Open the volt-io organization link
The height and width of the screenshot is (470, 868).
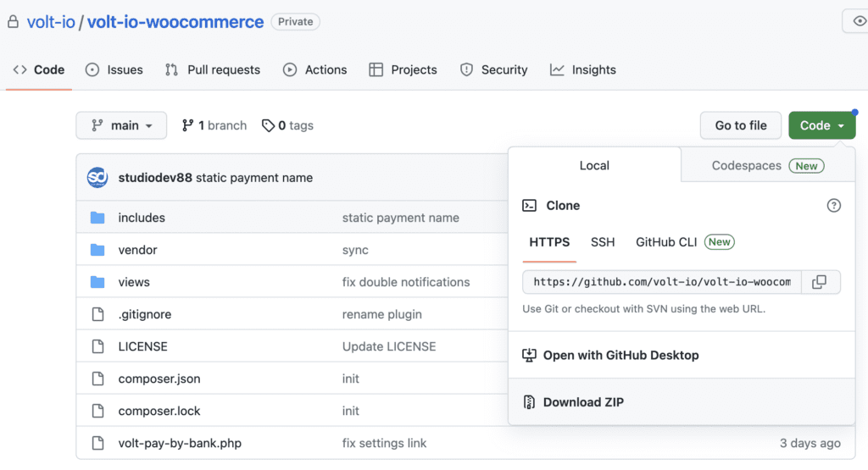(51, 21)
